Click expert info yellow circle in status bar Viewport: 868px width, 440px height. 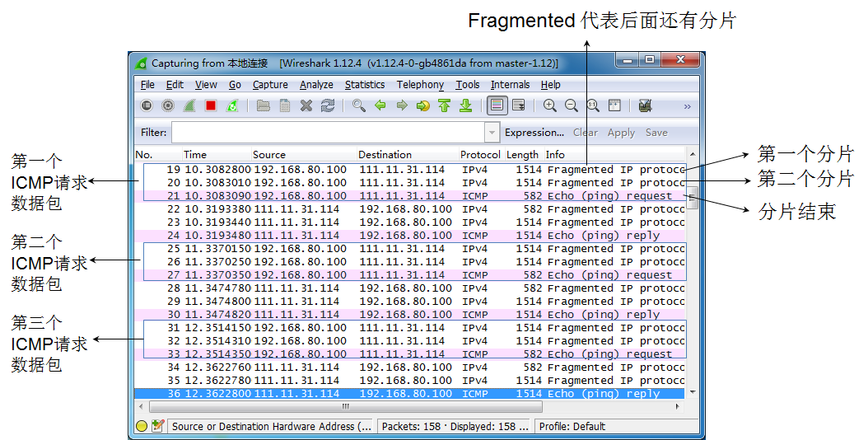click(x=142, y=426)
